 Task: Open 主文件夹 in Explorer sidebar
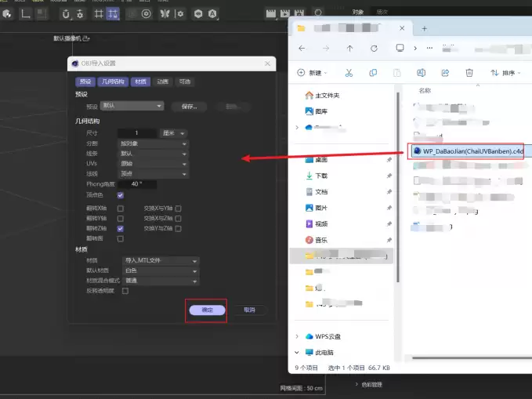(322, 96)
